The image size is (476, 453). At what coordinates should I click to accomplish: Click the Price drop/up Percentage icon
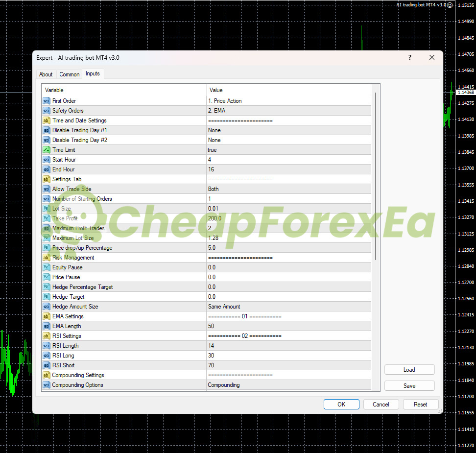point(46,248)
